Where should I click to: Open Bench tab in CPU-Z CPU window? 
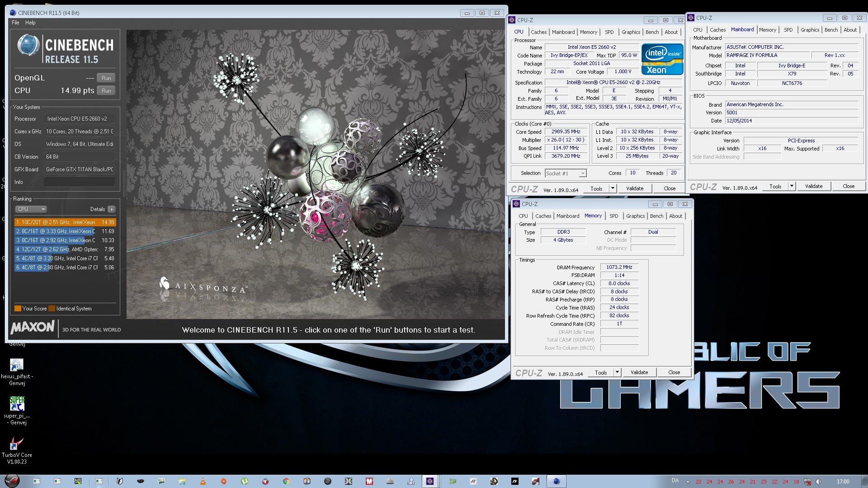tap(652, 32)
